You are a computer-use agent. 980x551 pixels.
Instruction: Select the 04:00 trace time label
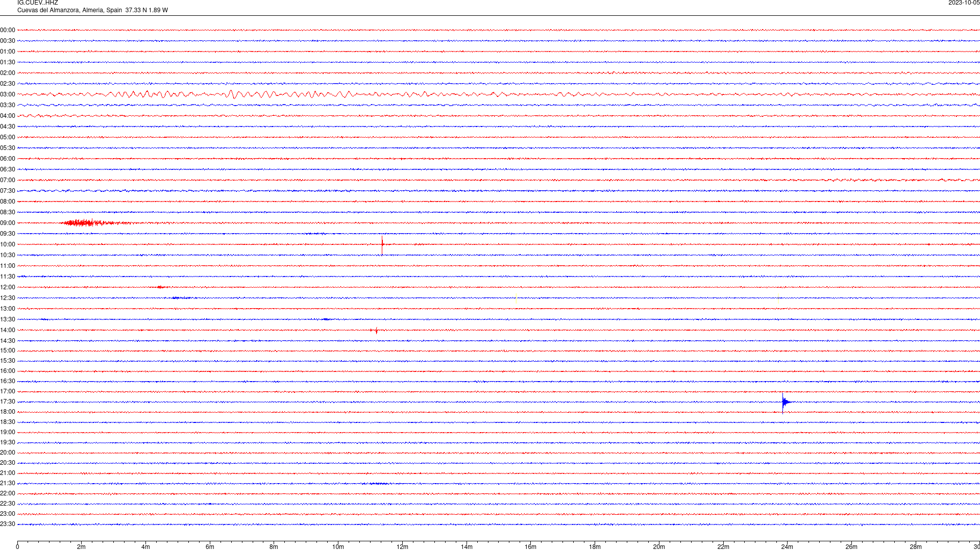[8, 116]
